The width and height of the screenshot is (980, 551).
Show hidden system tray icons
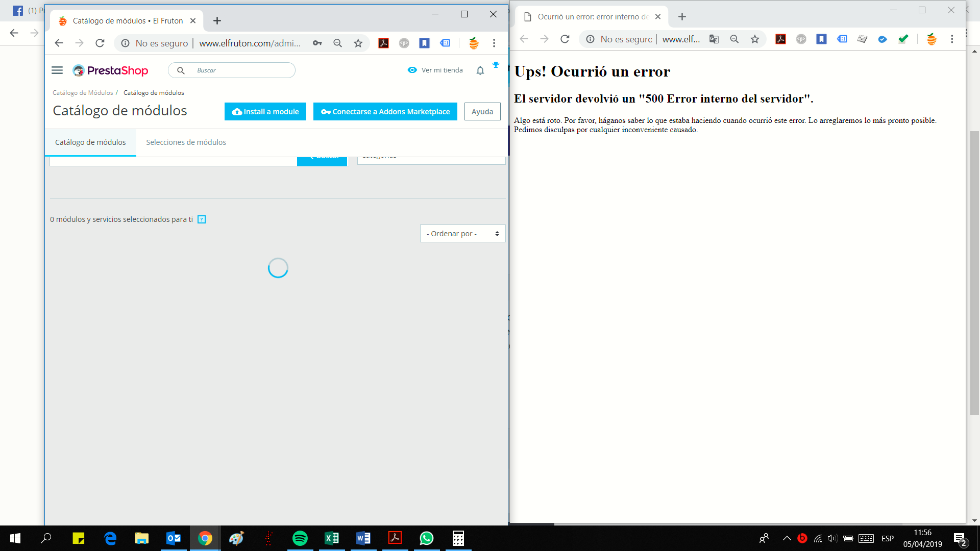tap(787, 538)
